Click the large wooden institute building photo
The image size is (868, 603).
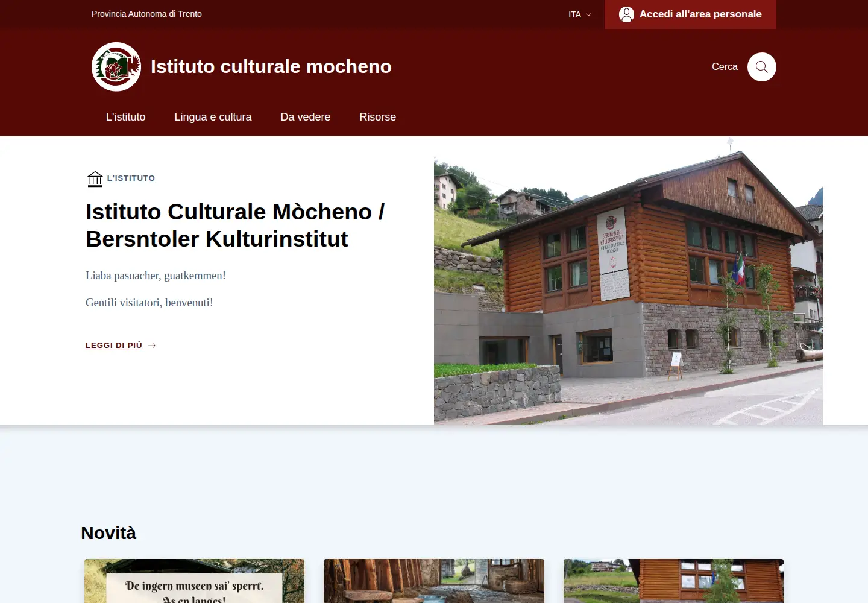(x=628, y=282)
